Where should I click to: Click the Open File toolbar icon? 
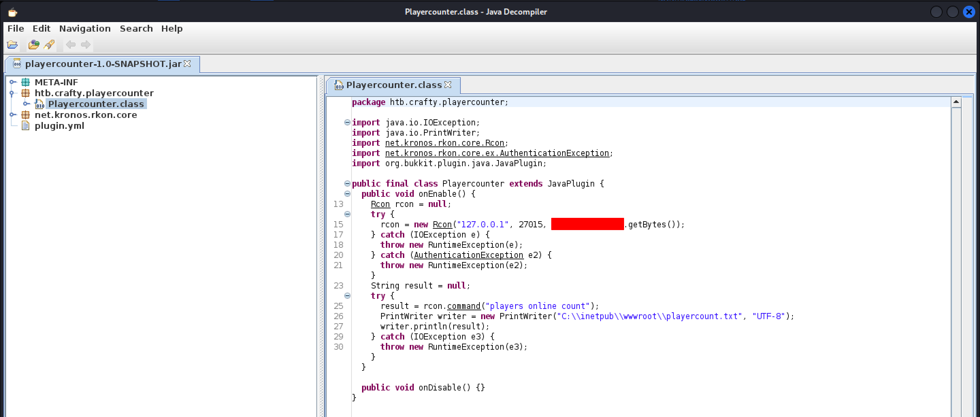pos(12,45)
